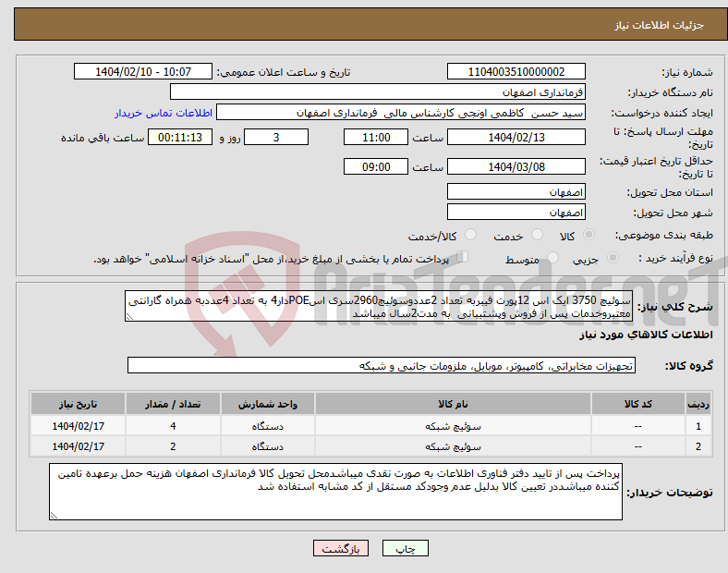Click the بازگشت back button
This screenshot has height=573, width=728.
point(340,548)
